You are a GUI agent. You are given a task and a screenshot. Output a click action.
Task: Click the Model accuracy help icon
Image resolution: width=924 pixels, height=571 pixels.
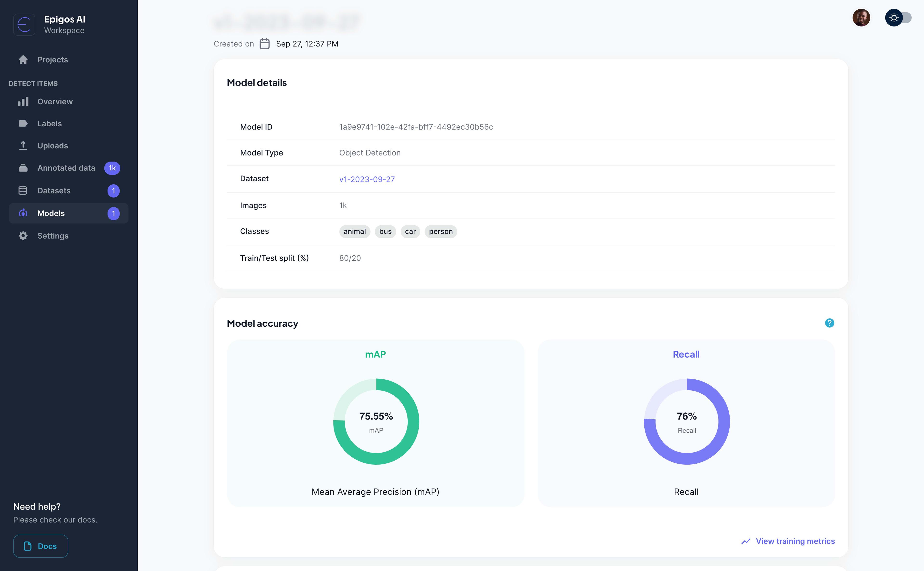829,323
